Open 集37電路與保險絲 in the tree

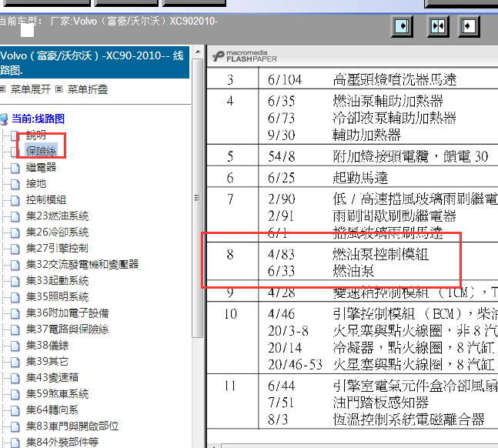67,329
